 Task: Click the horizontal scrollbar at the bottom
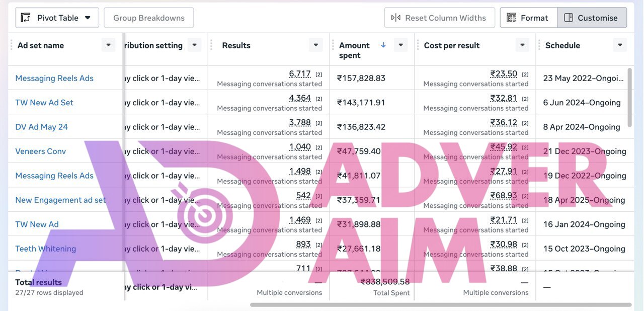[x=440, y=305]
